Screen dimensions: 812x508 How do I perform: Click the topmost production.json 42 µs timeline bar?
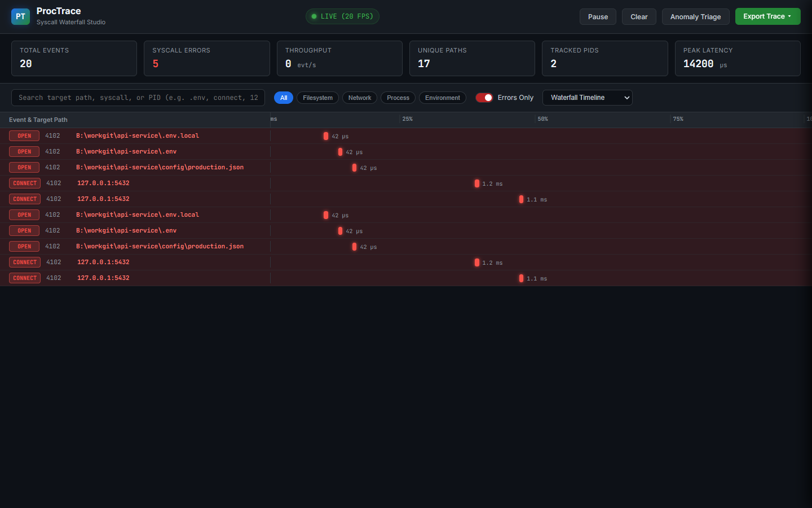coord(354,168)
